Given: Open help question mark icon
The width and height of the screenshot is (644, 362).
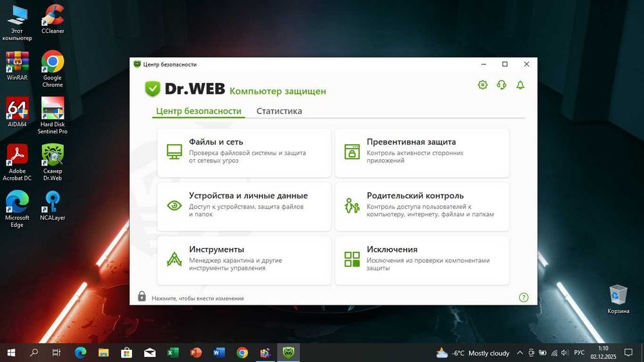Looking at the screenshot, I should 524,298.
